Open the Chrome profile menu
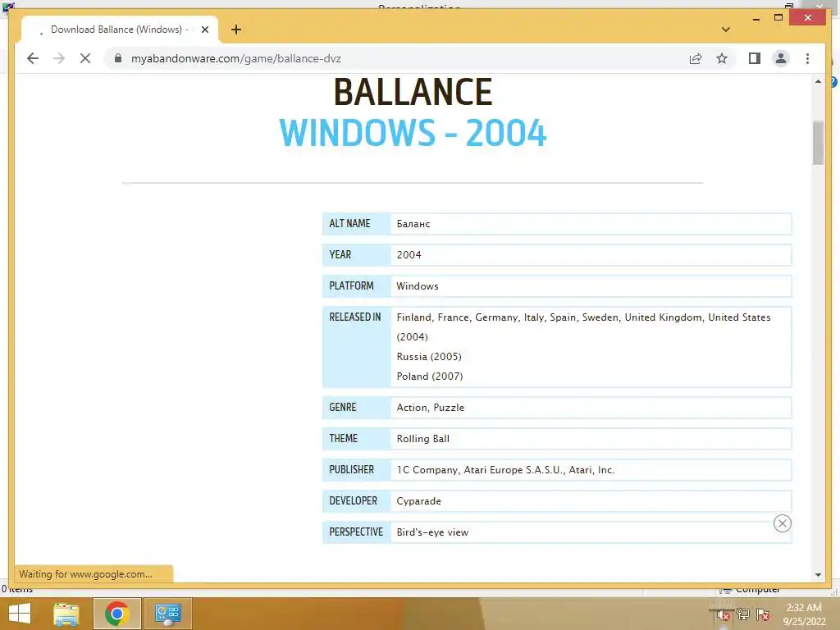The image size is (840, 630). (781, 58)
